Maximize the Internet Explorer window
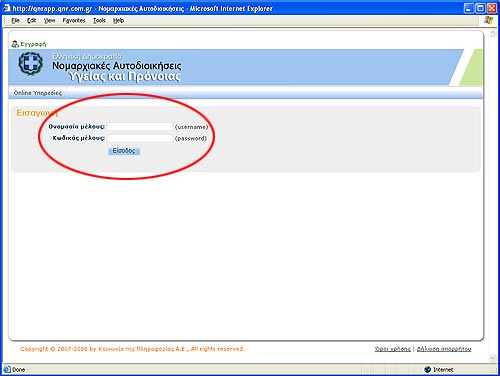The image size is (500, 376). (x=480, y=8)
